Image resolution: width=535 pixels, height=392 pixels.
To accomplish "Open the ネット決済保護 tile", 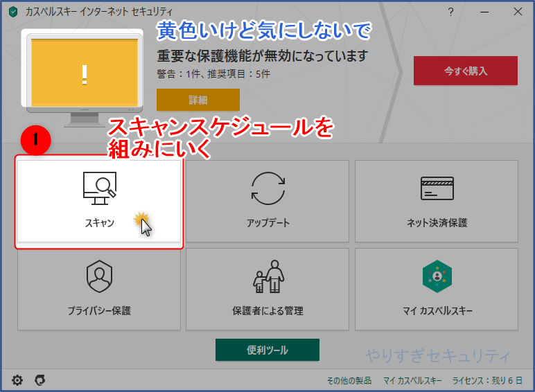I will [x=437, y=201].
